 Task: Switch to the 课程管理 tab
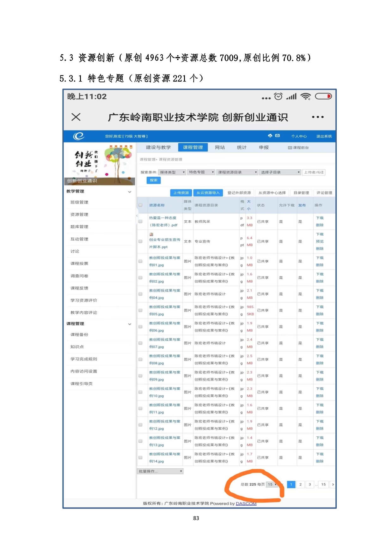(x=193, y=147)
